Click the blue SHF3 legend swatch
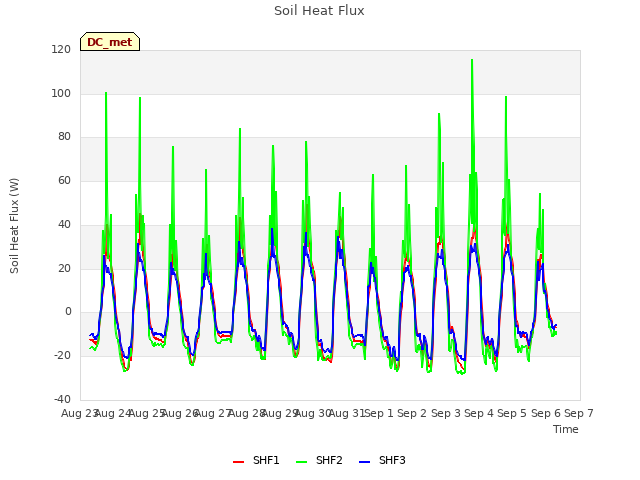The image size is (640, 480). (364, 462)
